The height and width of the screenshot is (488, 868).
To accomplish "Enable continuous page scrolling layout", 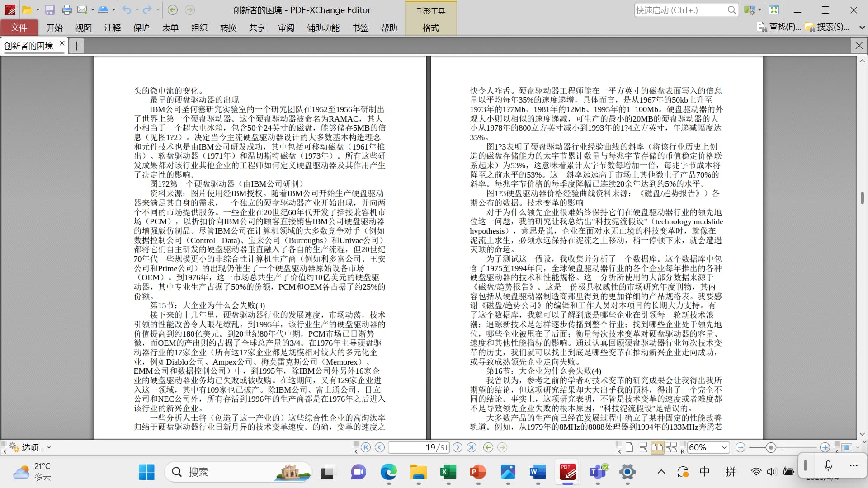I will [x=643, y=447].
